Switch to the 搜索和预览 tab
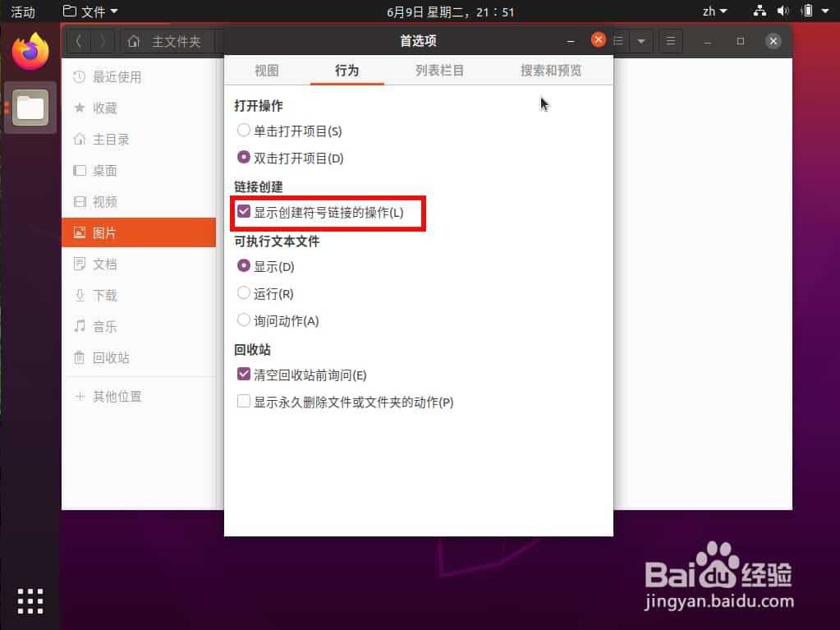840x630 pixels. click(549, 71)
